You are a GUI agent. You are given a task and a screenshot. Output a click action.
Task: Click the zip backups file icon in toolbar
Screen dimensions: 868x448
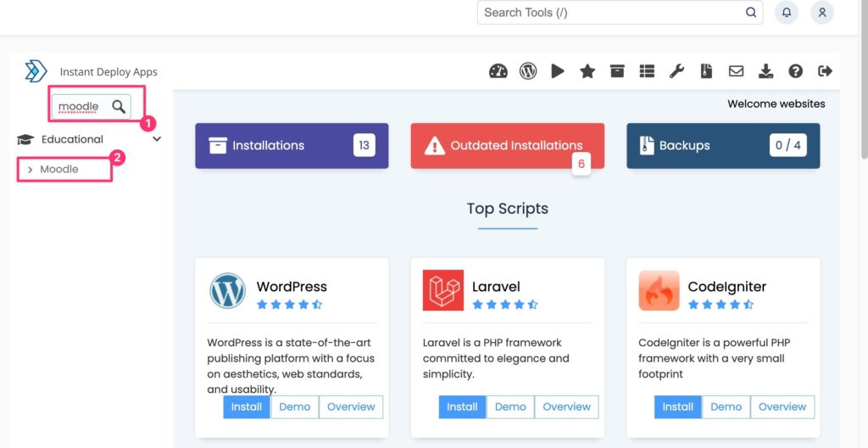[x=706, y=71]
